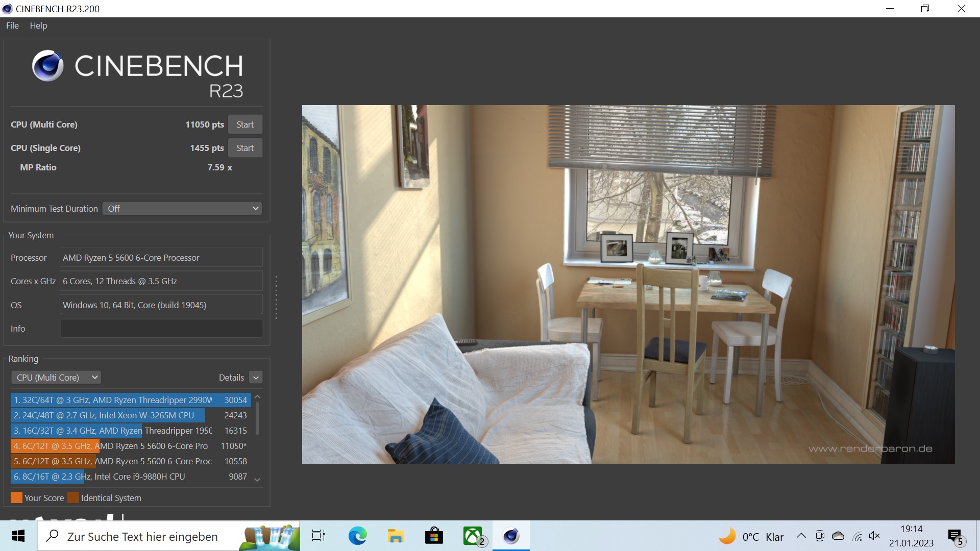Open Task View in the taskbar
Viewport: 980px width, 551px height.
(318, 536)
